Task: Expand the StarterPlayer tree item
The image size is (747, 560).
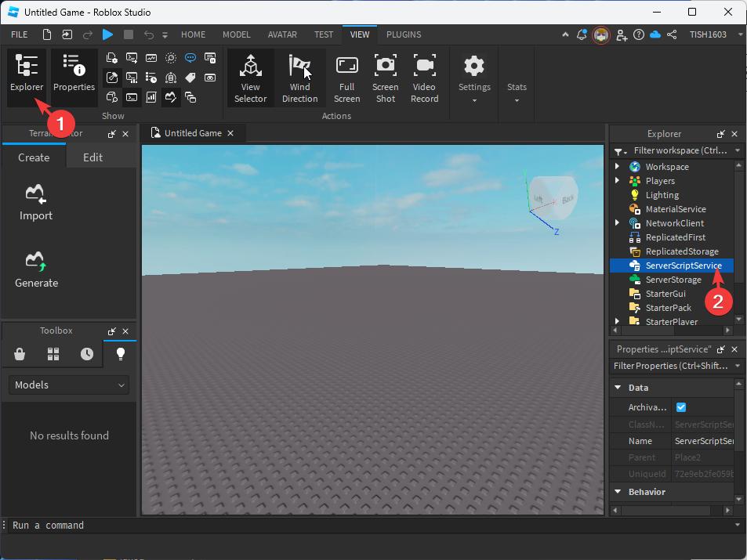Action: click(617, 321)
